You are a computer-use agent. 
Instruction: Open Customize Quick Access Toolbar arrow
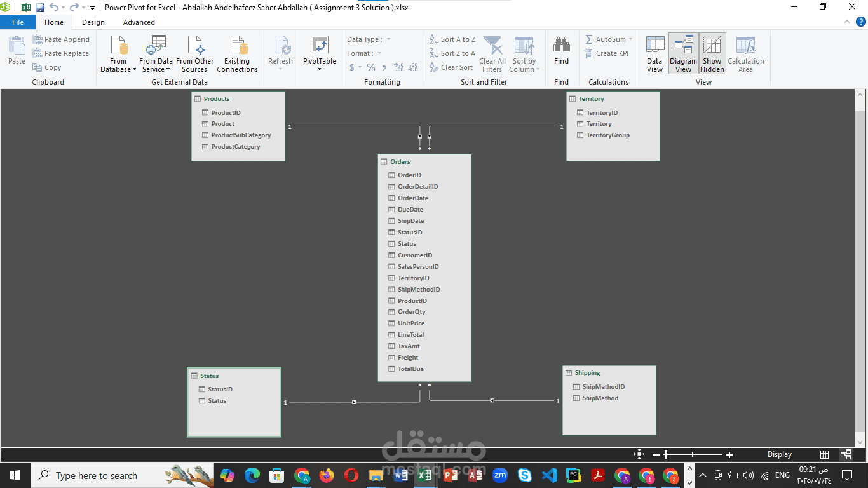click(x=92, y=8)
